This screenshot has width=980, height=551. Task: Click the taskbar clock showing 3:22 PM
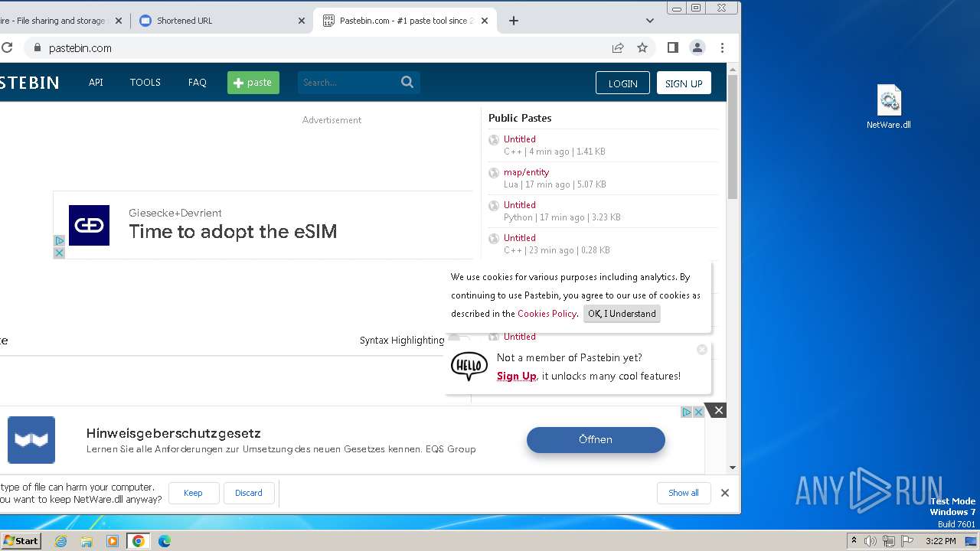[x=940, y=541]
